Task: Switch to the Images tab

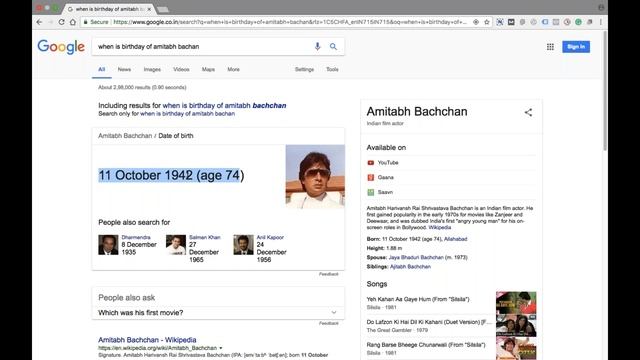Action: click(152, 69)
